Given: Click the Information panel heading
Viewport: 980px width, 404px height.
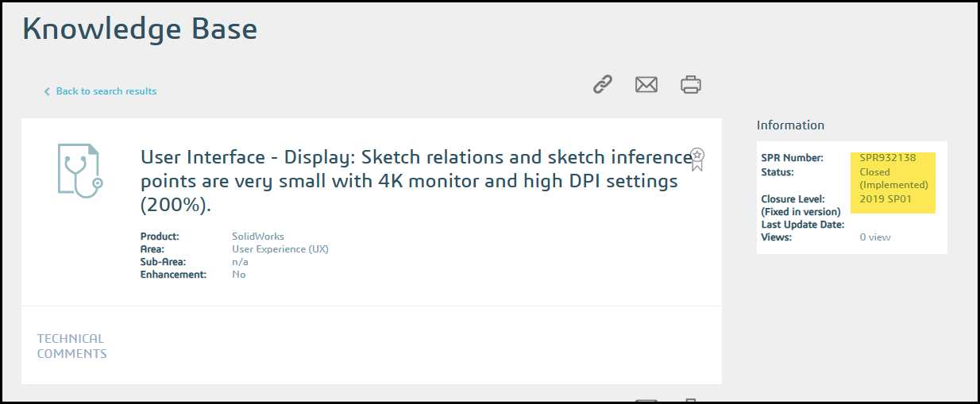Looking at the screenshot, I should (790, 125).
